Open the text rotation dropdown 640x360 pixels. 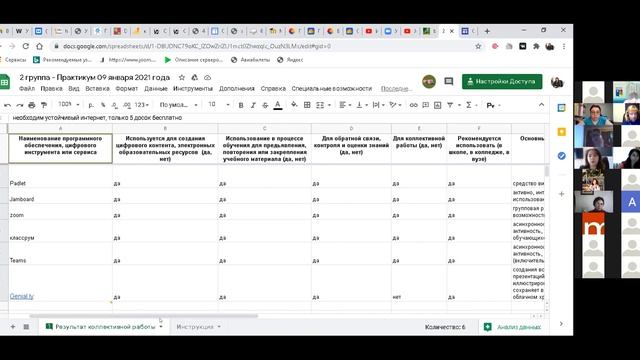pos(396,105)
